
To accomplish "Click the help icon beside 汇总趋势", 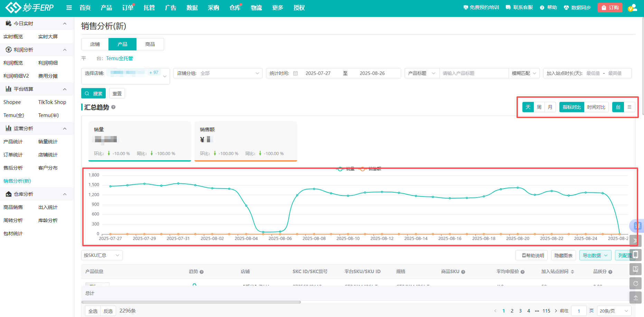I will 113,107.
